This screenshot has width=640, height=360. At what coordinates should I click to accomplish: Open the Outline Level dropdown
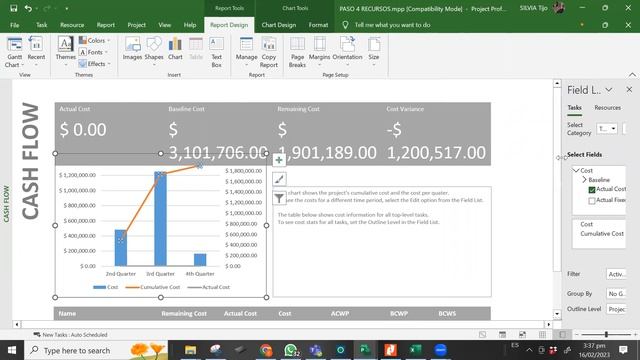pyautogui.click(x=616, y=309)
